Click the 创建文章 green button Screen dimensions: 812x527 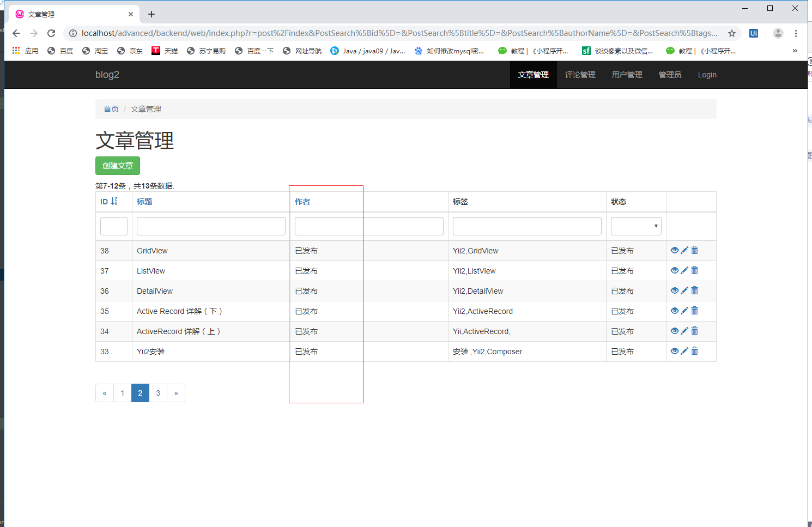coord(117,165)
